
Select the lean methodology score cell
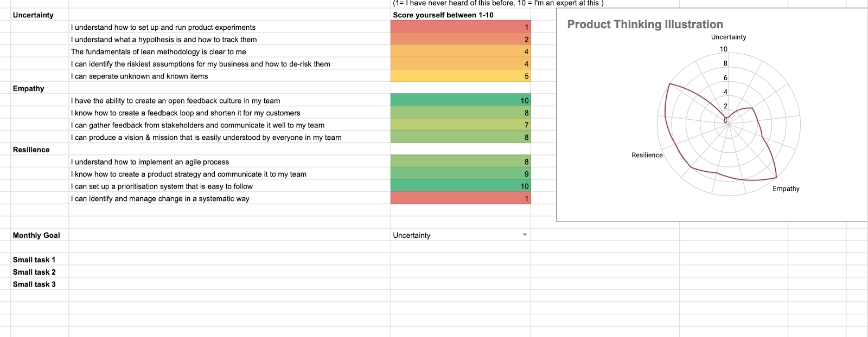[x=461, y=51]
